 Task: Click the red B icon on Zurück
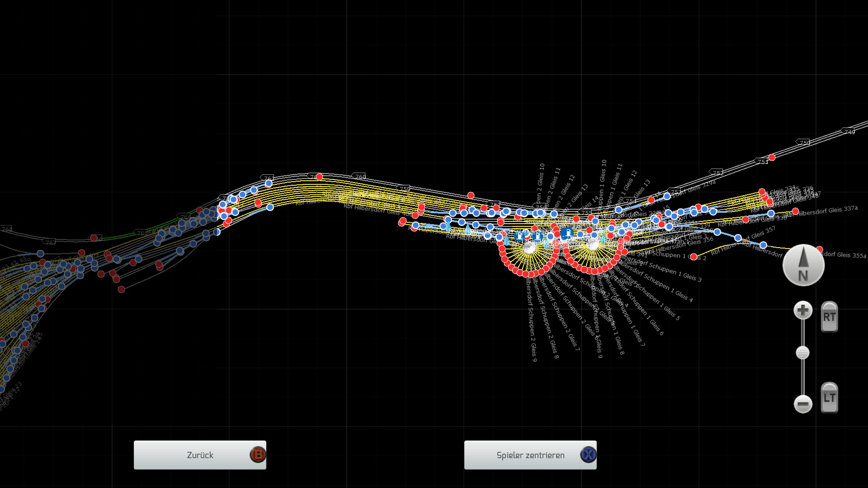[x=258, y=455]
